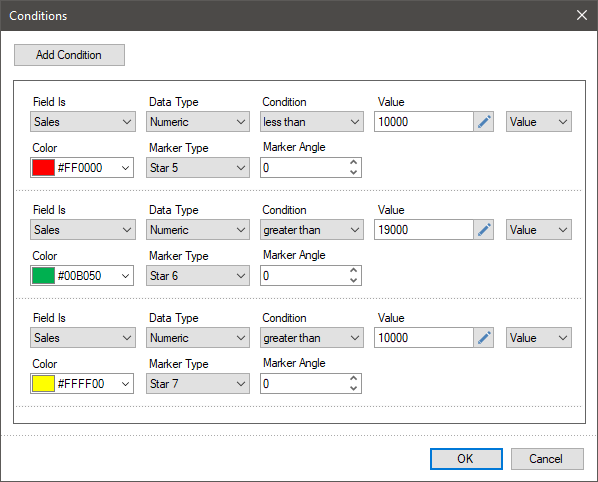598x482 pixels.
Task: Click the Value field containing 19000
Action: click(424, 230)
